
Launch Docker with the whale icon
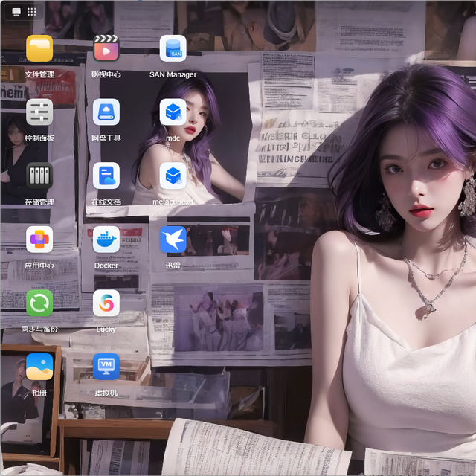(x=106, y=239)
